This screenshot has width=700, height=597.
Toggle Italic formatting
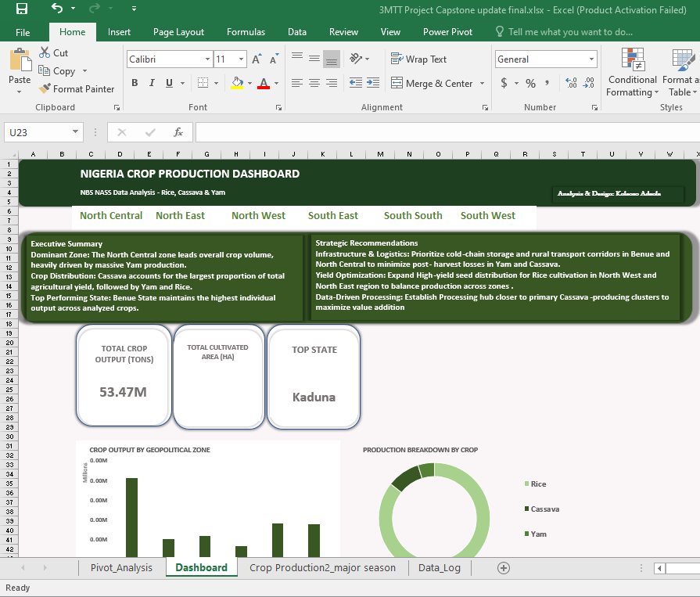152,83
